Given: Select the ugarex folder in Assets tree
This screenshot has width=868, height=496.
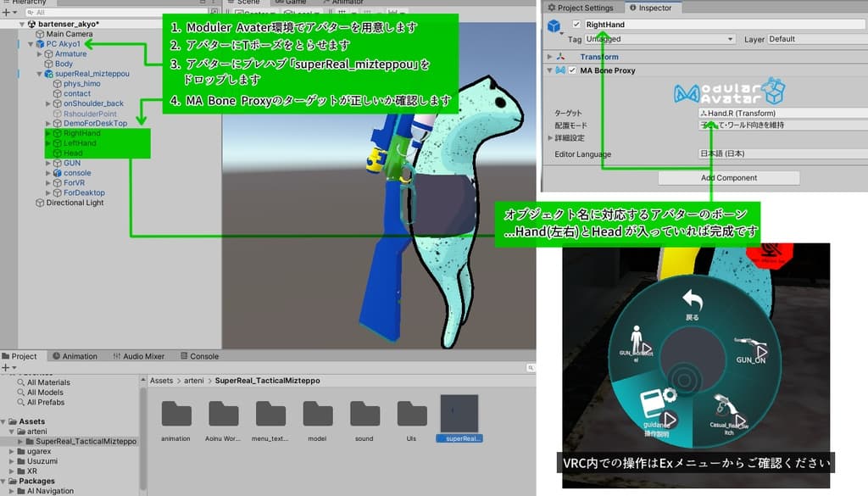Looking at the screenshot, I should click(39, 451).
